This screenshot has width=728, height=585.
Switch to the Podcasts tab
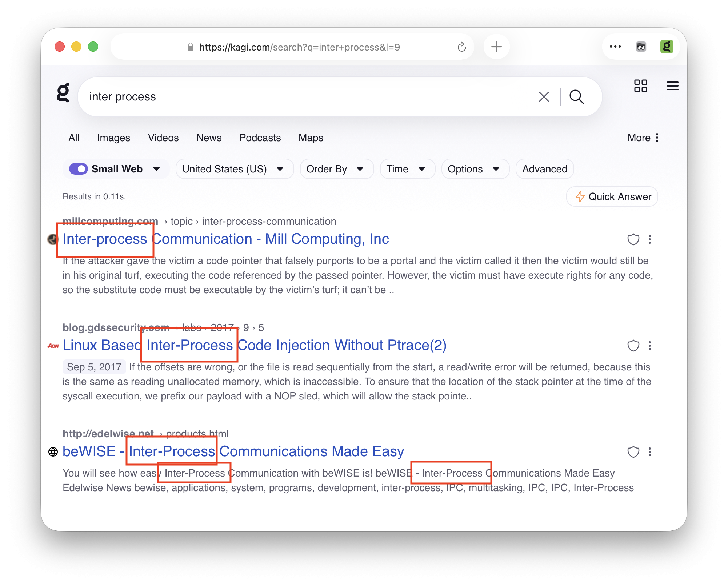click(x=260, y=138)
